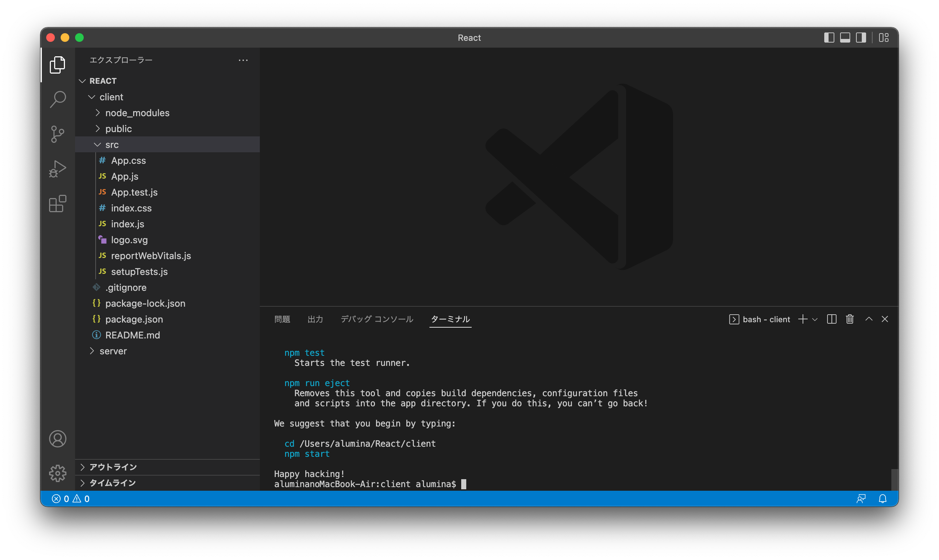The width and height of the screenshot is (939, 560).
Task: Open a new terminal with the plus icon
Action: tap(802, 319)
